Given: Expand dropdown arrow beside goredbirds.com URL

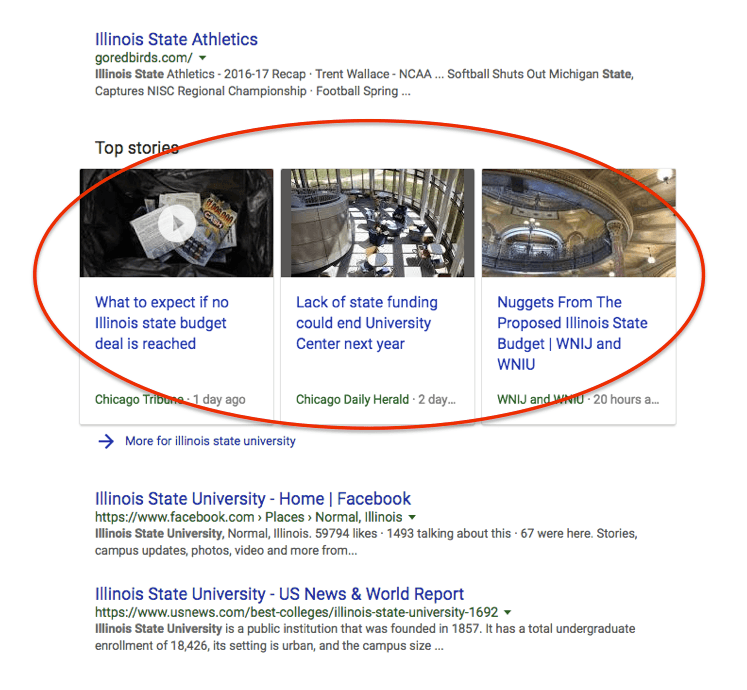Looking at the screenshot, I should [x=202, y=58].
